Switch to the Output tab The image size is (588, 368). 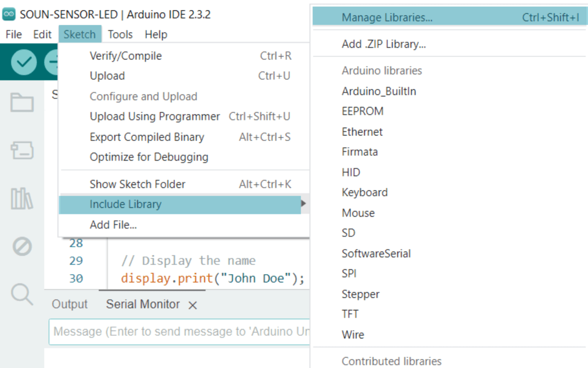70,304
